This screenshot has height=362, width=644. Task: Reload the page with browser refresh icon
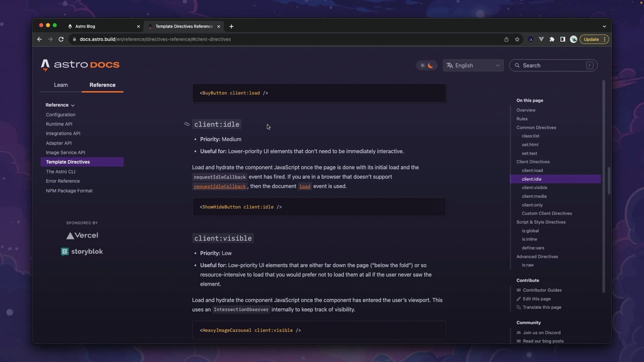coord(61,39)
